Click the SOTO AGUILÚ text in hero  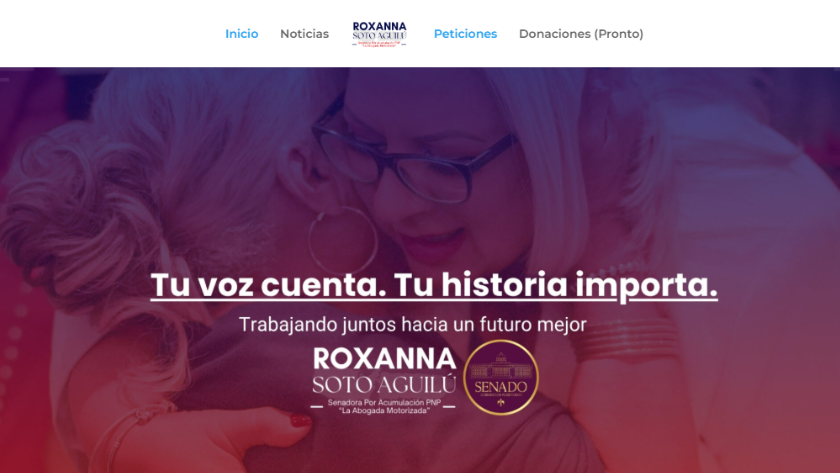pyautogui.click(x=384, y=384)
